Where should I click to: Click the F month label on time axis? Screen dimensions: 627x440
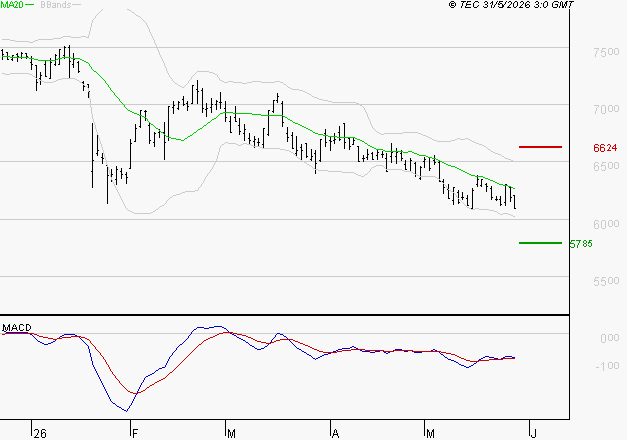tap(135, 434)
